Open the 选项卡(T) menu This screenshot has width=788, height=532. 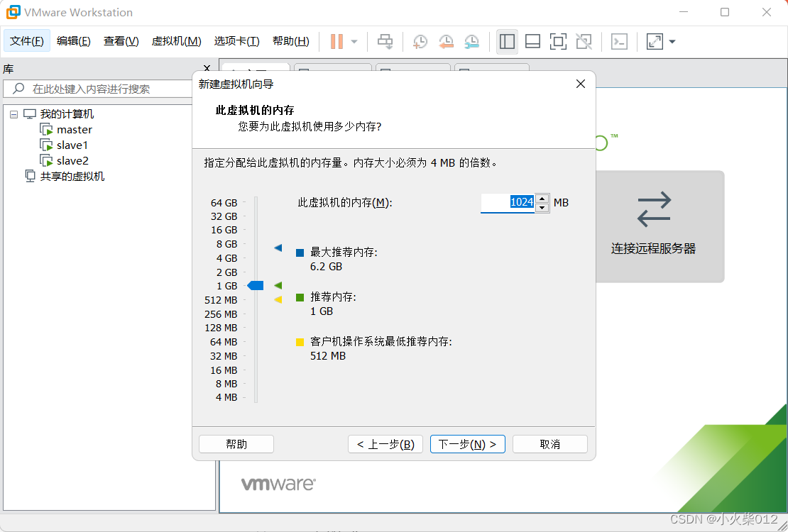coord(236,40)
